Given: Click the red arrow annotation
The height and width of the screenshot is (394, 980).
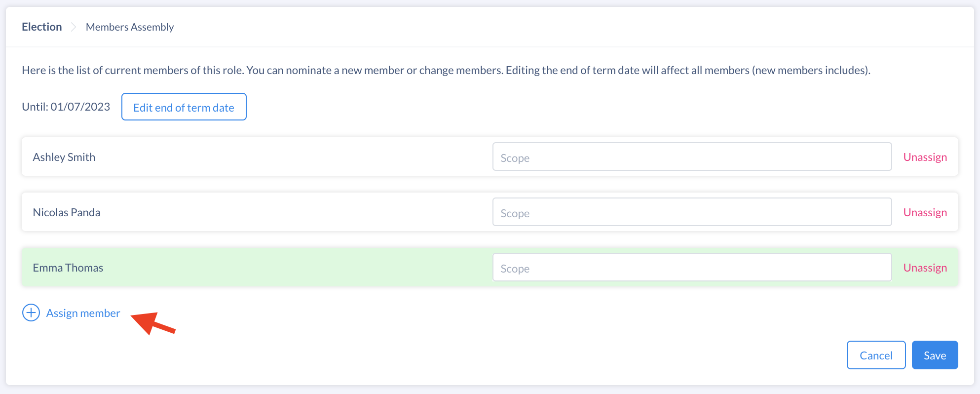Looking at the screenshot, I should point(153,323).
